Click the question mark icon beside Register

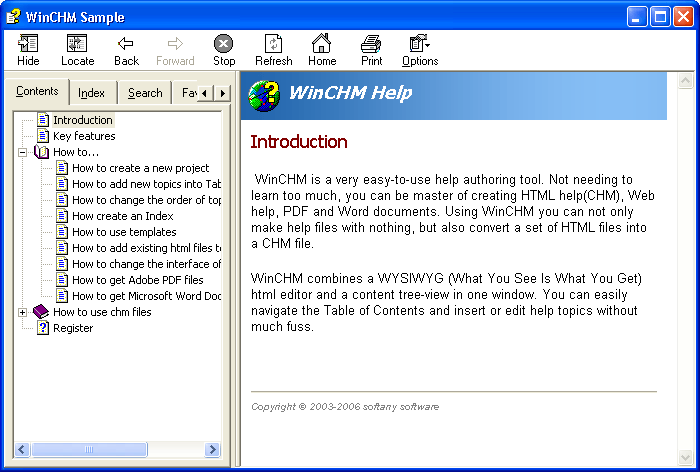[x=43, y=328]
